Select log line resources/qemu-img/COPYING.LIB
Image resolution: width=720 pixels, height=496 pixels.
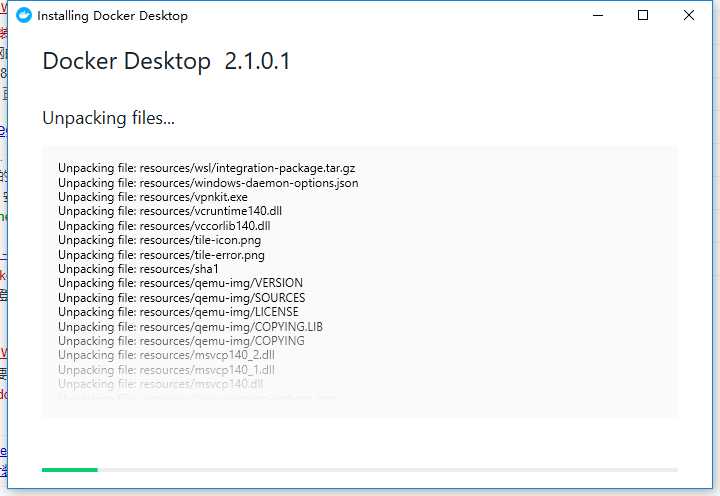[190, 327]
